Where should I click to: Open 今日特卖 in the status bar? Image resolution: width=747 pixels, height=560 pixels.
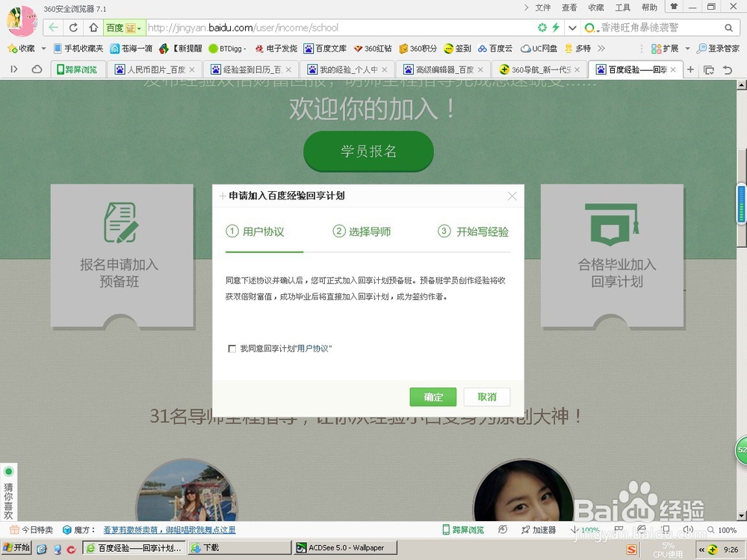coord(31,529)
